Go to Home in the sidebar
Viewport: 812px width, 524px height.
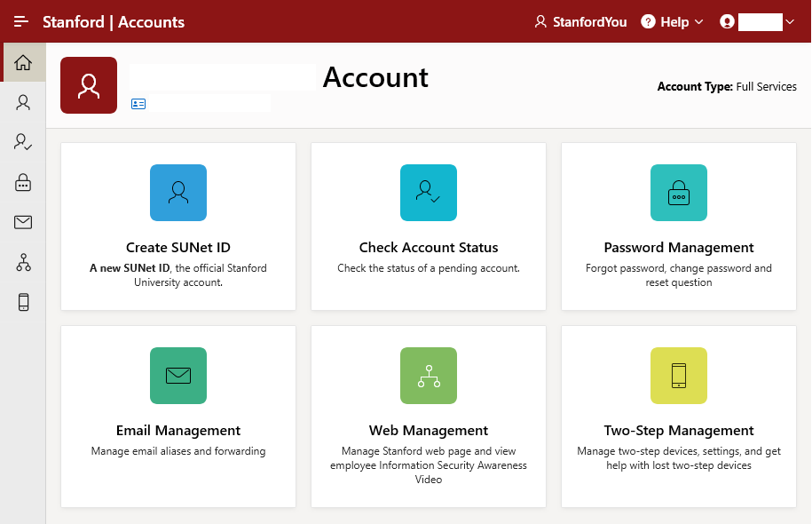[x=23, y=62]
